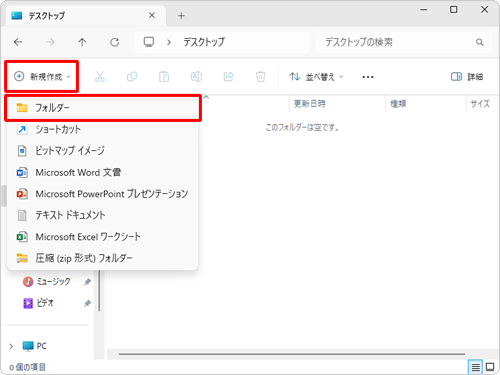Click the horizontal scrollbar in file pane

292,354
